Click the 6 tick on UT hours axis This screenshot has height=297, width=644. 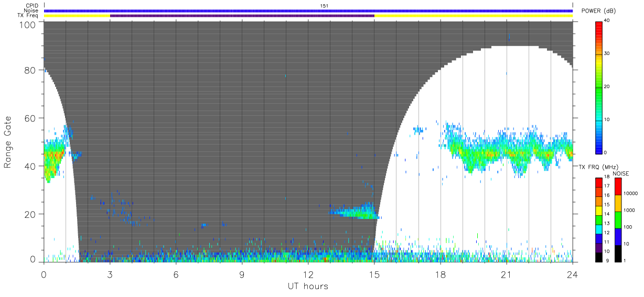(176, 273)
